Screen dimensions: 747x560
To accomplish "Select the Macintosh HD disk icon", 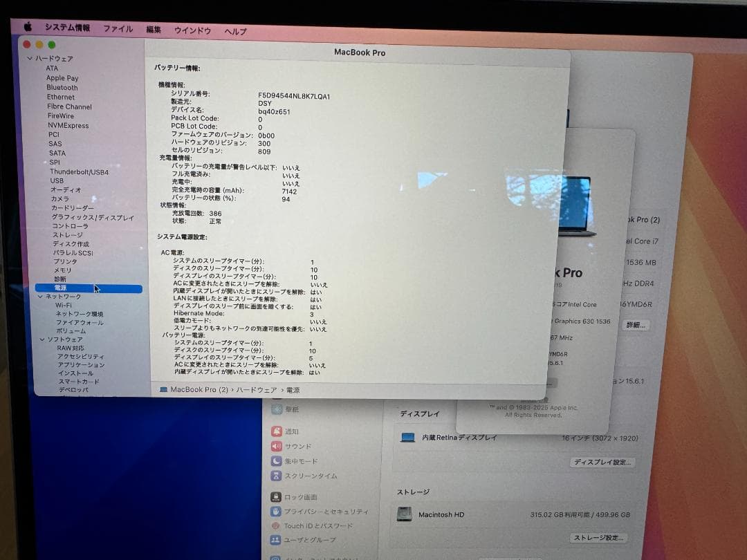I will (x=405, y=514).
